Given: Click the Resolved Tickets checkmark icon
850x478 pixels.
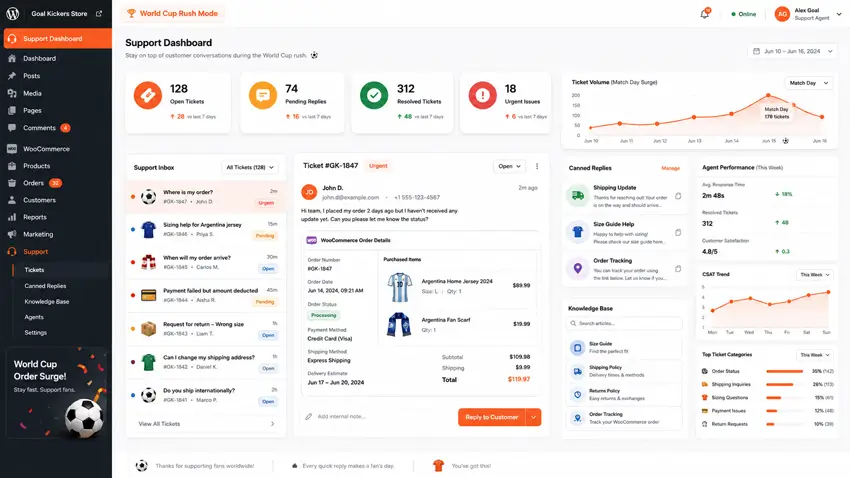Looking at the screenshot, I should coord(374,95).
